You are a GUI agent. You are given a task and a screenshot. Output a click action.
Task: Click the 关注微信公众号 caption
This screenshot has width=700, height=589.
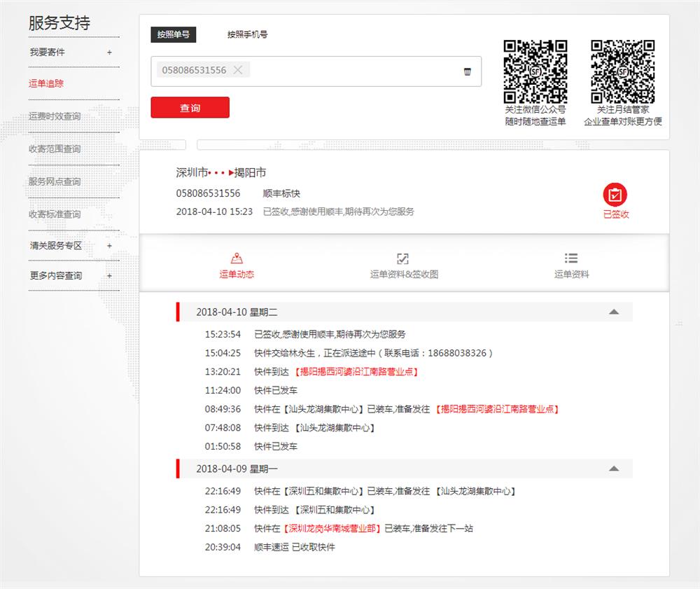point(535,109)
